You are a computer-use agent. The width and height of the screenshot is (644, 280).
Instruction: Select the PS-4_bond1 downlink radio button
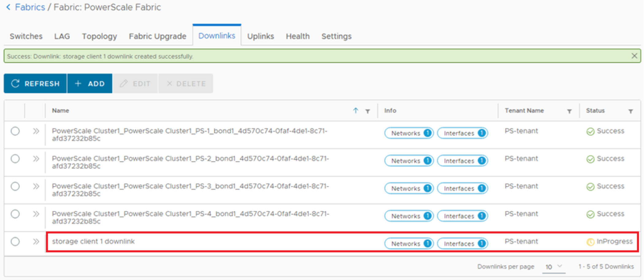(15, 214)
